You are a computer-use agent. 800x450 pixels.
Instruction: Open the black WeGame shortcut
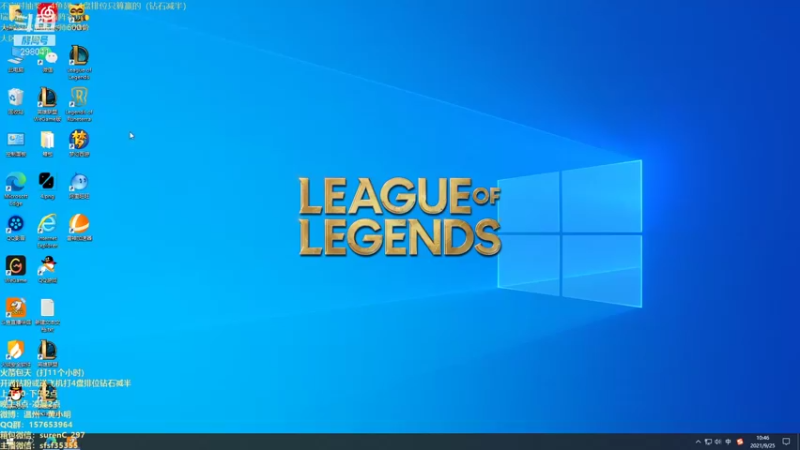pyautogui.click(x=16, y=270)
